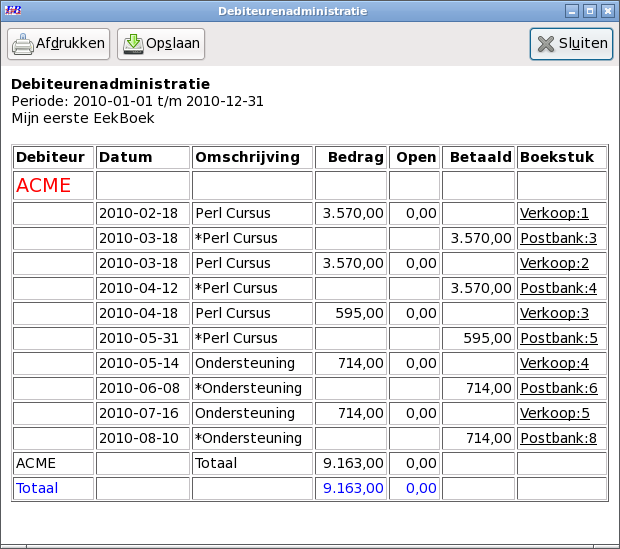The width and height of the screenshot is (620, 549).
Task: Open the Verkoop:1 boekstuk link
Action: [x=554, y=213]
